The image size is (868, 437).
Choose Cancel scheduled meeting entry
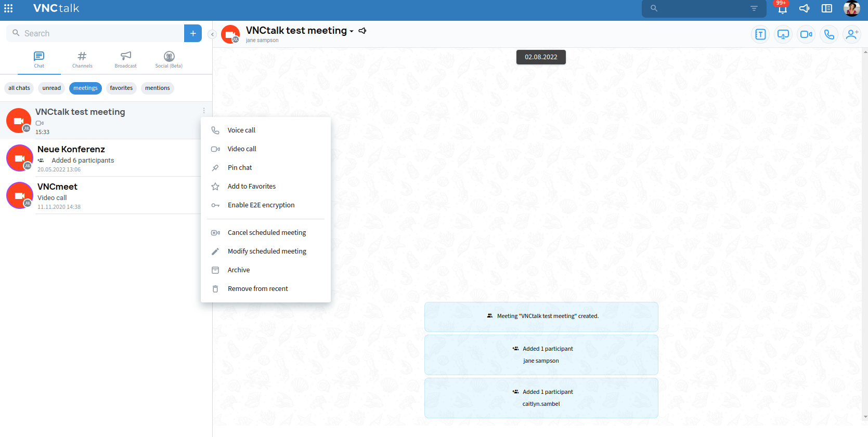(x=266, y=233)
